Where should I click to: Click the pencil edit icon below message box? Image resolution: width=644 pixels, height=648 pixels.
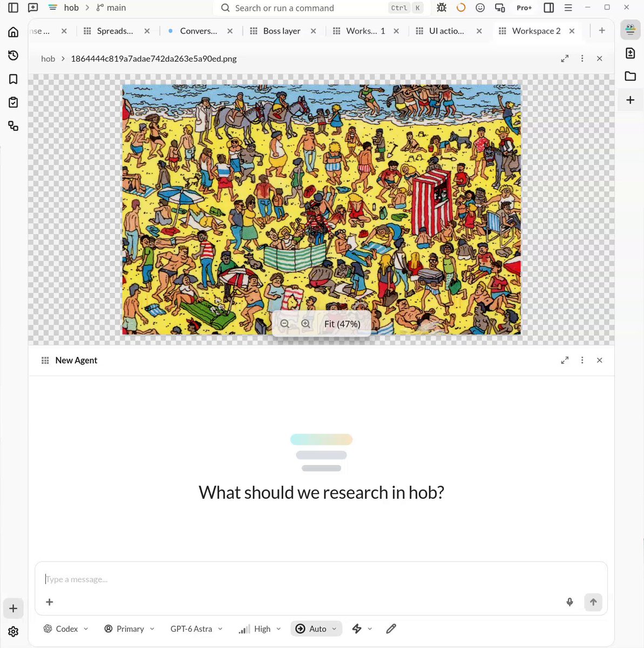tap(391, 629)
